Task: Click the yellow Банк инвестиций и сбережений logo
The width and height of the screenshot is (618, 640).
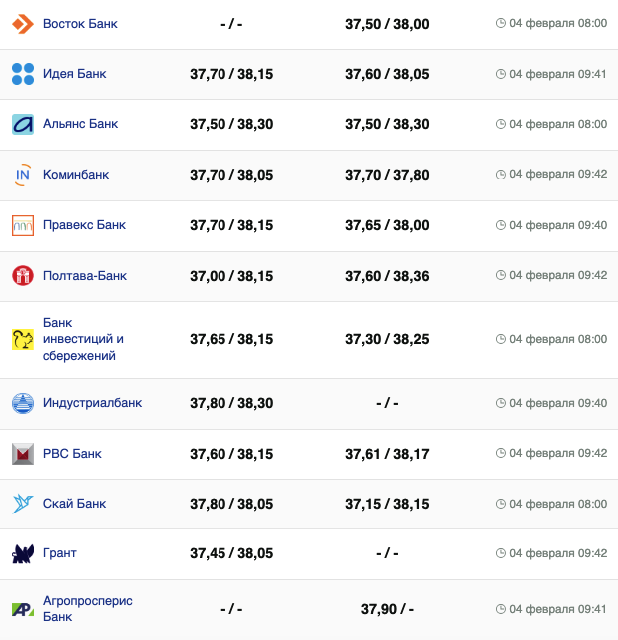Action: tap(23, 340)
